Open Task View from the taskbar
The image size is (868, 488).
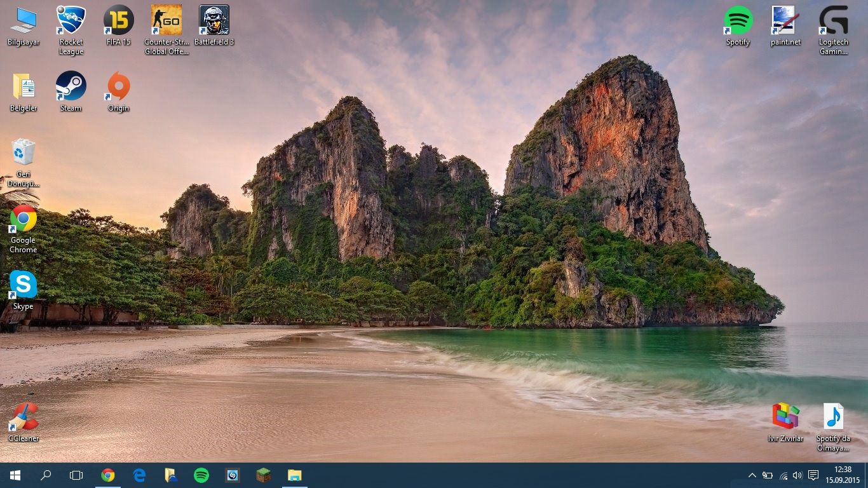point(76,475)
